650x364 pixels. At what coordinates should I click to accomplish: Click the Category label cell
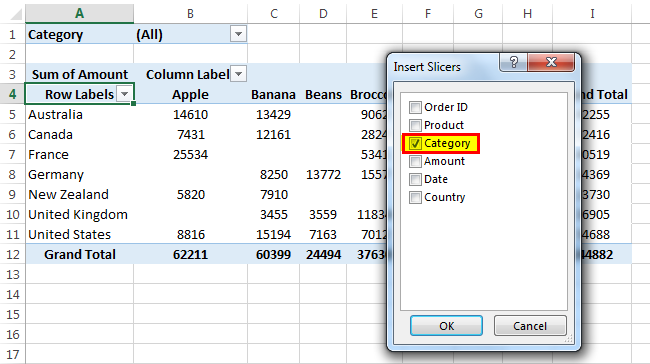point(80,34)
